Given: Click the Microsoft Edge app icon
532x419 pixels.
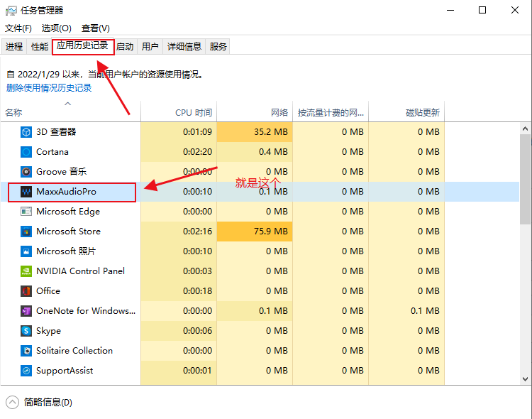Looking at the screenshot, I should click(x=26, y=212).
